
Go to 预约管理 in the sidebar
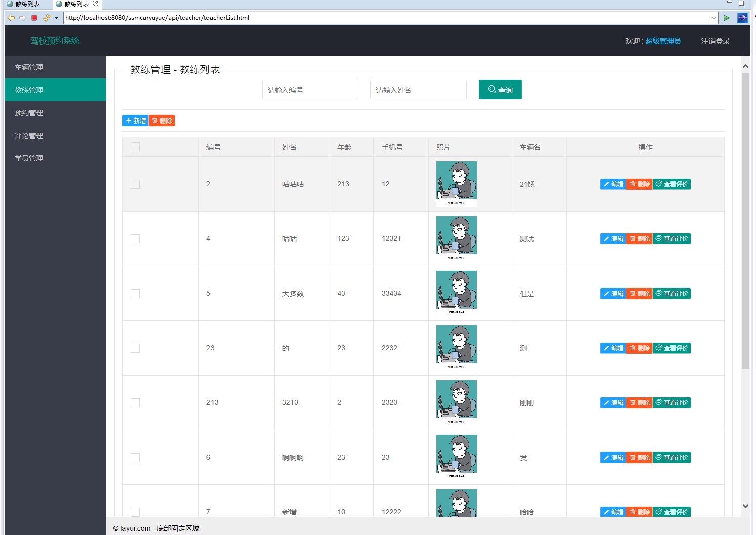coord(29,113)
